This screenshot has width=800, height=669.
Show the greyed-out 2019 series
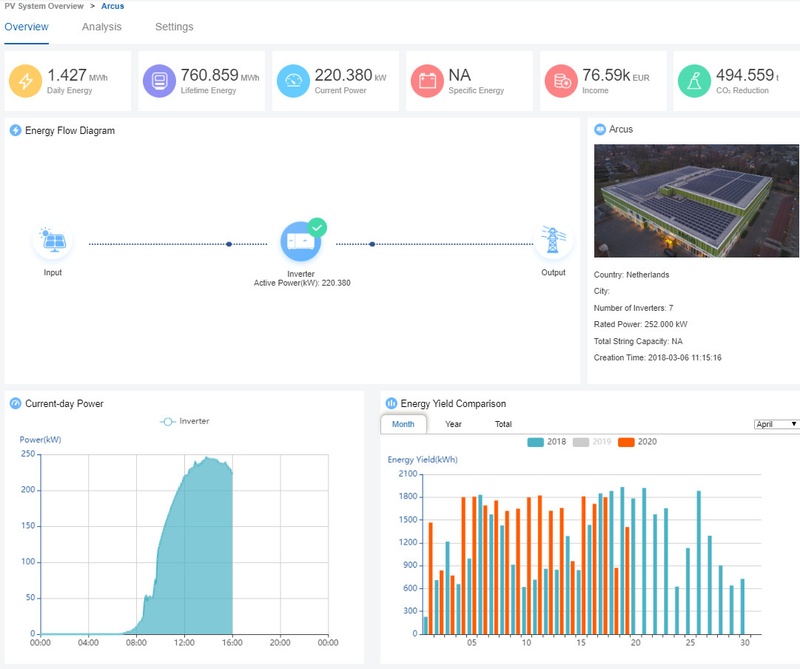point(592,442)
